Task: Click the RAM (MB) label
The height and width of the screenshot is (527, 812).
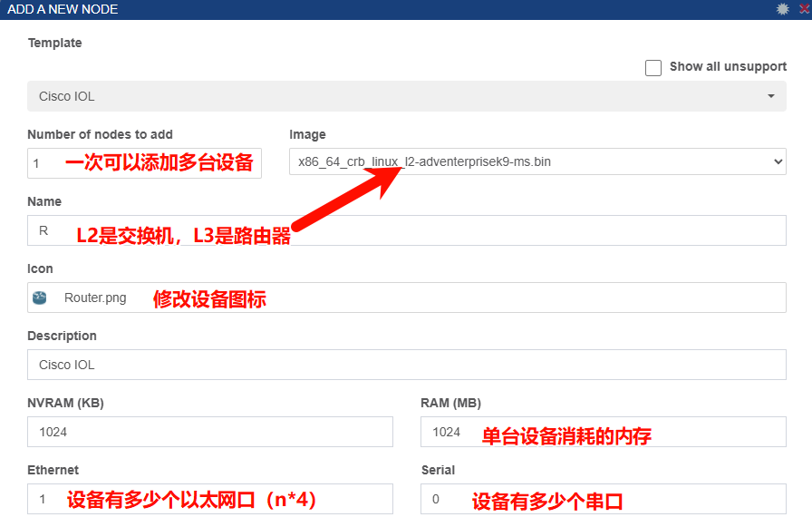Action: [x=451, y=403]
